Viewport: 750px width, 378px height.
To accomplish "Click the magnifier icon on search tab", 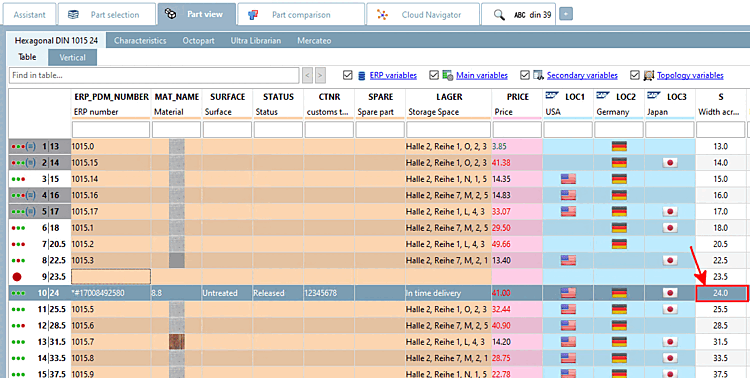I will [x=499, y=15].
